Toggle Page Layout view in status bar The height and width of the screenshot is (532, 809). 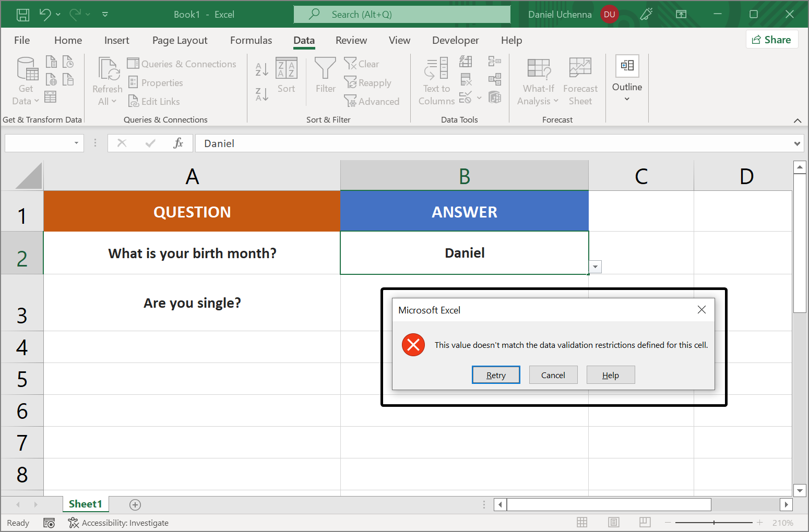[x=613, y=522]
